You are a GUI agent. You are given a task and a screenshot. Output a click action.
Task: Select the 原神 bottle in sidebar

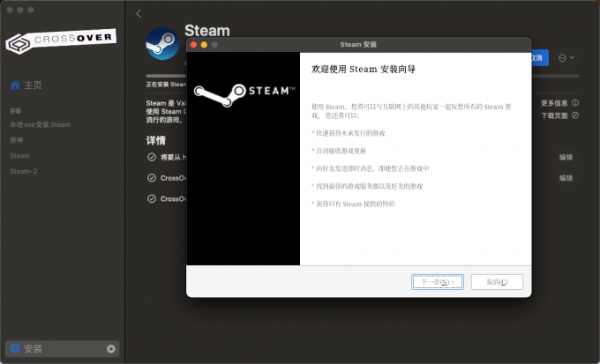[17, 140]
